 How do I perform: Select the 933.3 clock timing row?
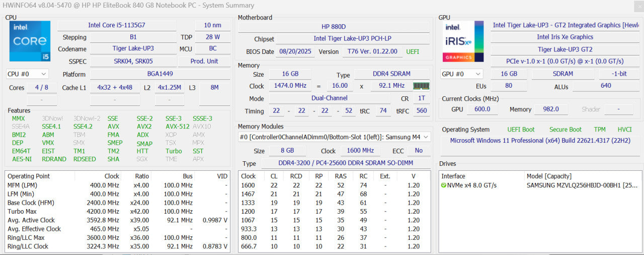point(334,229)
